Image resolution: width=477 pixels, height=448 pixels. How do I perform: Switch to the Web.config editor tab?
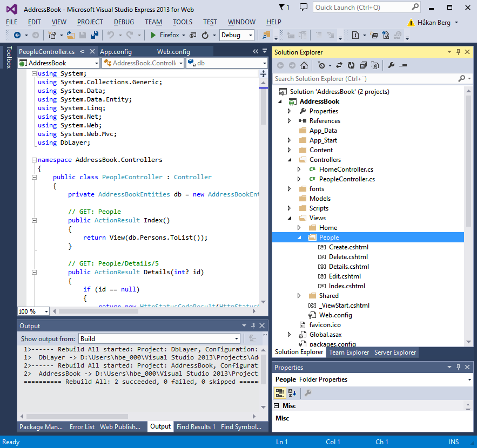tap(173, 52)
